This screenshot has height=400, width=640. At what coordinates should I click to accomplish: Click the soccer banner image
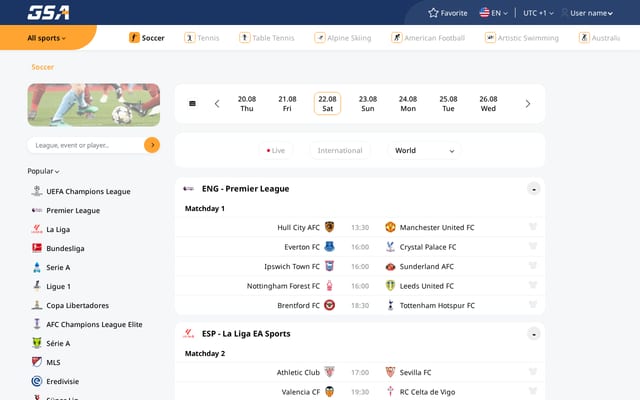click(x=93, y=105)
